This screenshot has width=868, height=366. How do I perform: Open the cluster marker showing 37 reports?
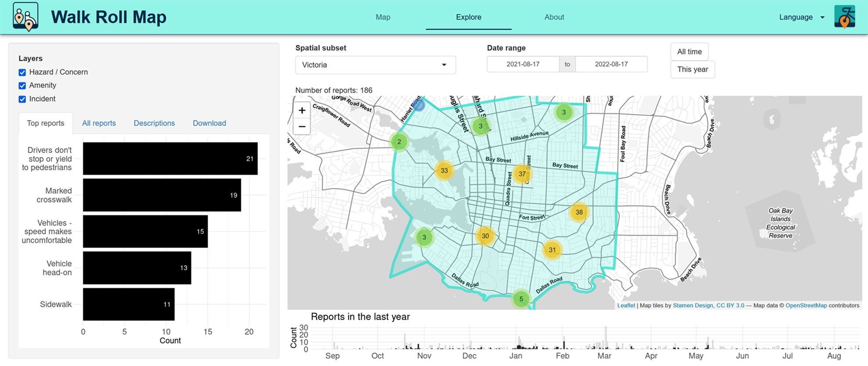(522, 174)
